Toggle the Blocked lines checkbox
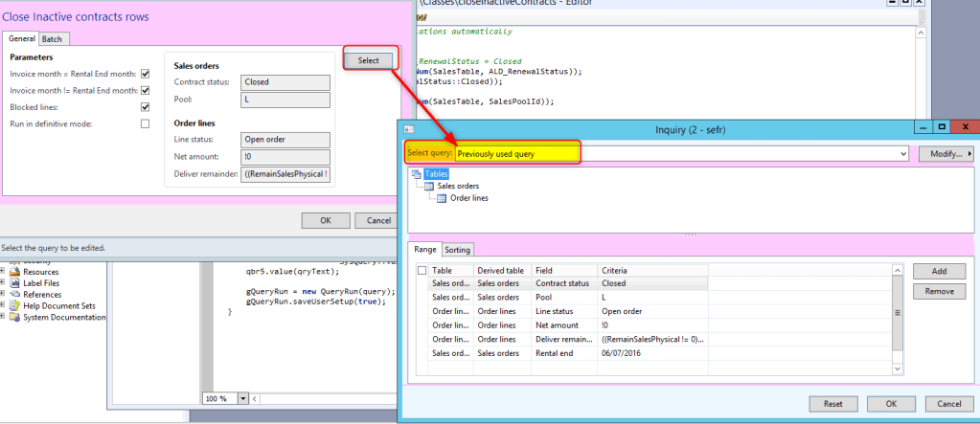This screenshot has width=980, height=424. [x=146, y=107]
